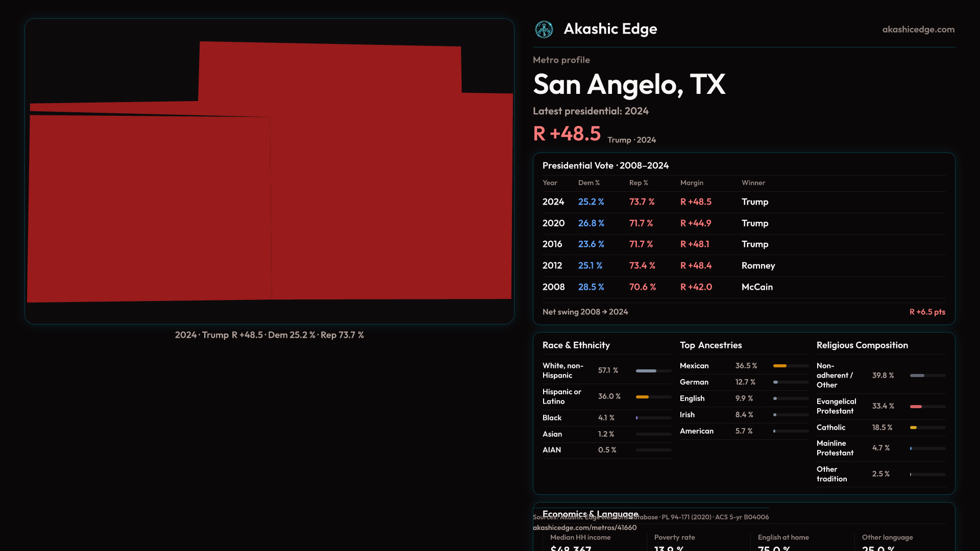Click the map caption below the map
Viewport: 980px width, 551px height.
pos(269,335)
